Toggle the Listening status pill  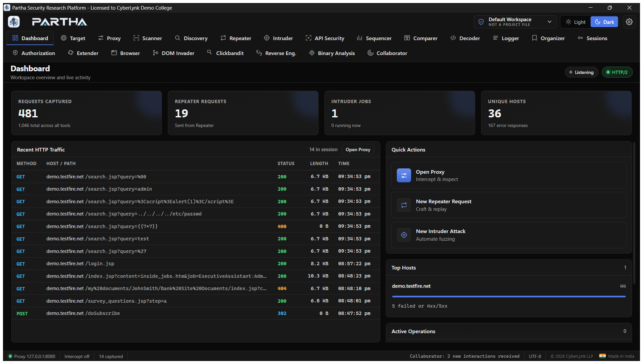point(581,72)
